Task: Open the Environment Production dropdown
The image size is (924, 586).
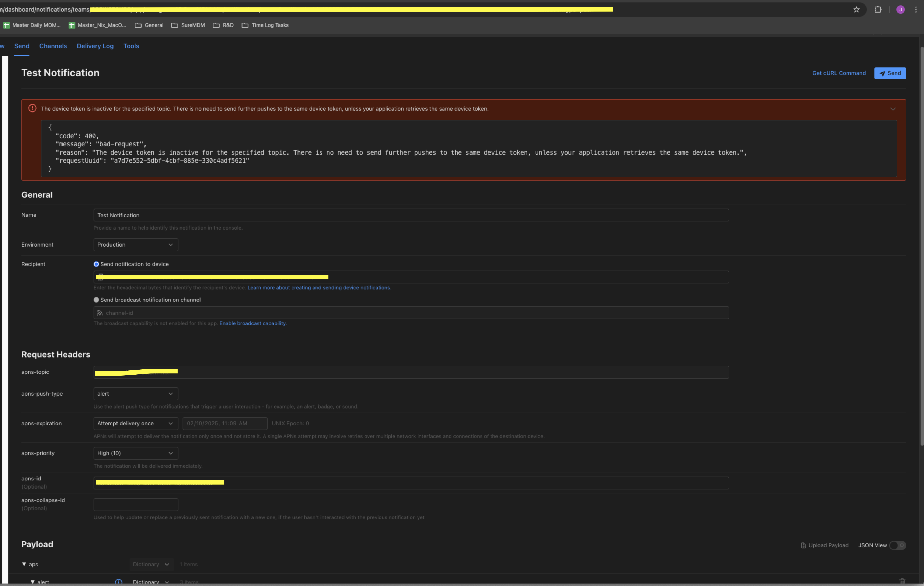Action: 135,245
